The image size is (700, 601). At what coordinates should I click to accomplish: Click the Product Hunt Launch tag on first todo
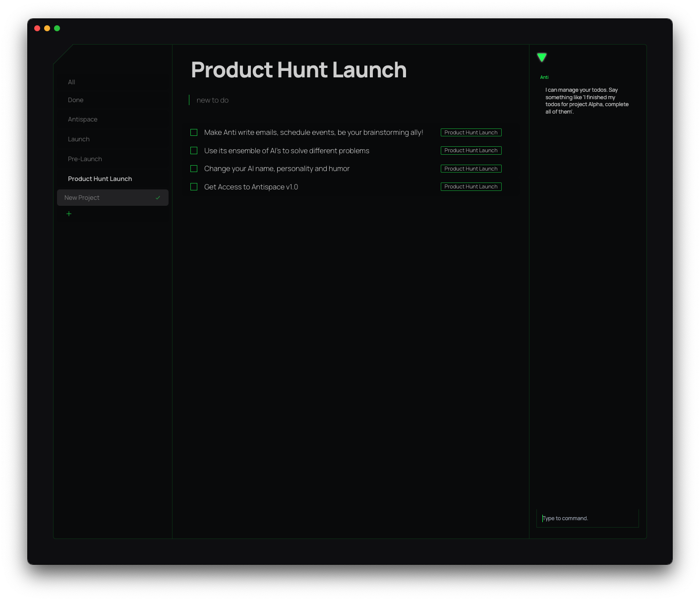click(471, 132)
